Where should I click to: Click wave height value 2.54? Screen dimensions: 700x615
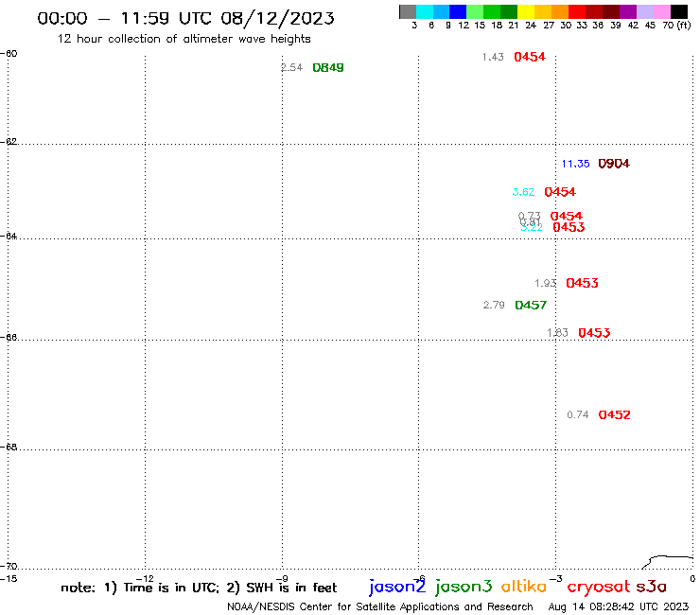tap(291, 67)
